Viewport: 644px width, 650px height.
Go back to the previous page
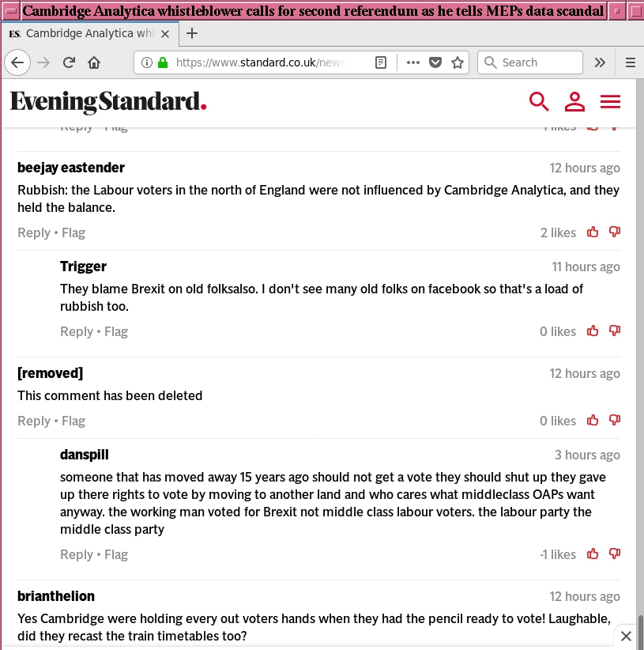(x=17, y=62)
